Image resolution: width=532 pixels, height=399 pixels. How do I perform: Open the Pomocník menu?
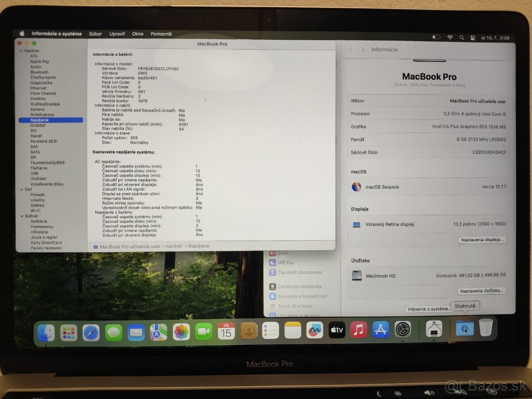[x=161, y=34]
